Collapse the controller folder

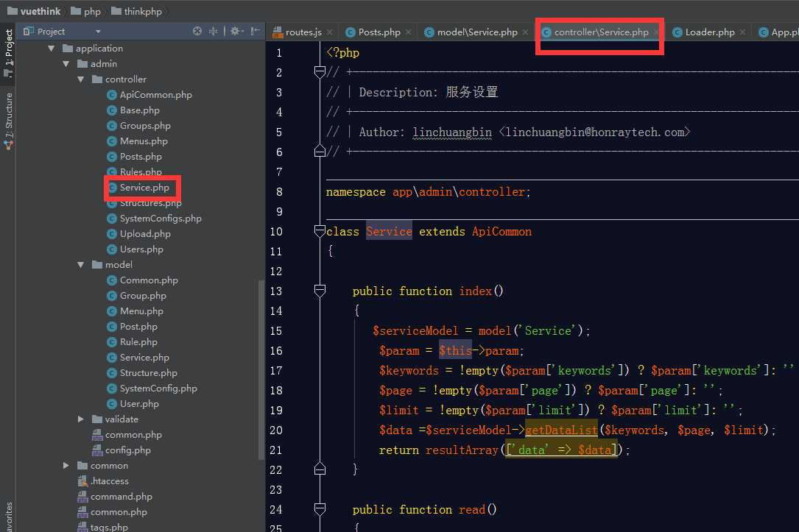(x=81, y=79)
